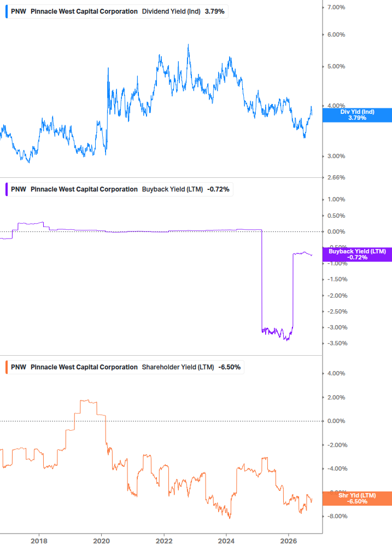This screenshot has width=392, height=550.
Task: Click the 4.00% tick on shareholder yield axis
Action: tap(336, 373)
